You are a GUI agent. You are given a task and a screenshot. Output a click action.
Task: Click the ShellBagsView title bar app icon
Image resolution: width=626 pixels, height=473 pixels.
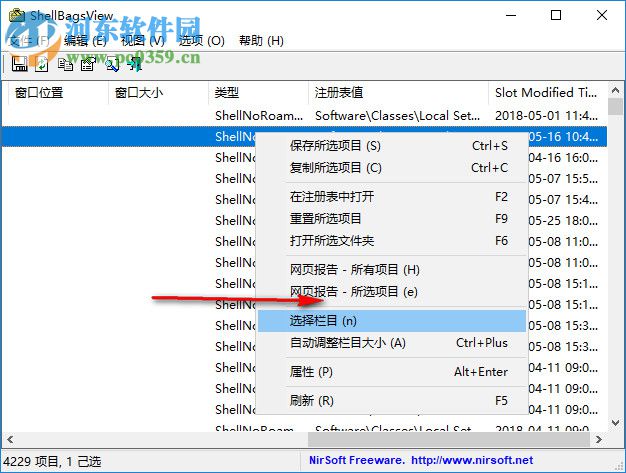tap(17, 16)
